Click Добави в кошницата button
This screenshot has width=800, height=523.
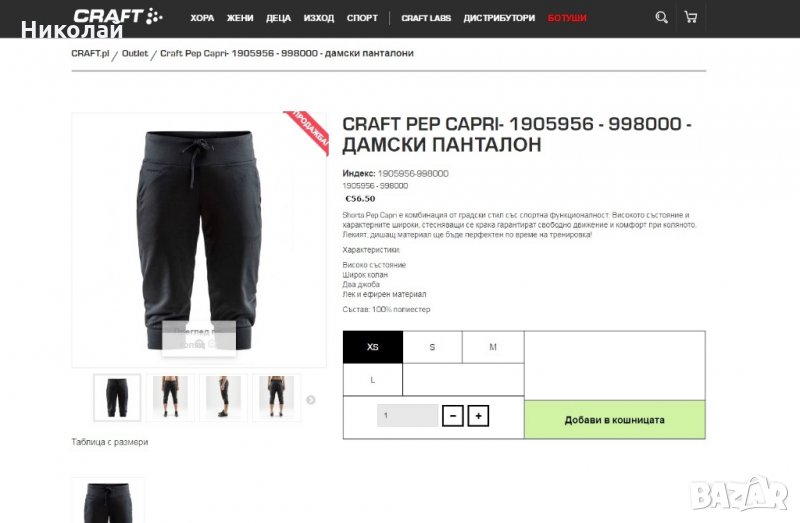pyautogui.click(x=615, y=420)
